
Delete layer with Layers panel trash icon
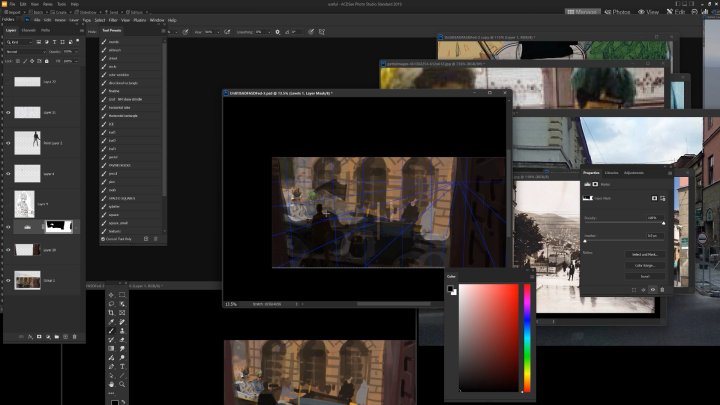[74, 337]
